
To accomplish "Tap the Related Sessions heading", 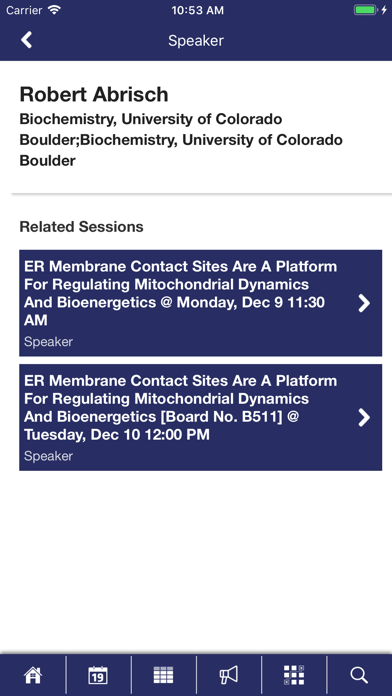I will (81, 227).
